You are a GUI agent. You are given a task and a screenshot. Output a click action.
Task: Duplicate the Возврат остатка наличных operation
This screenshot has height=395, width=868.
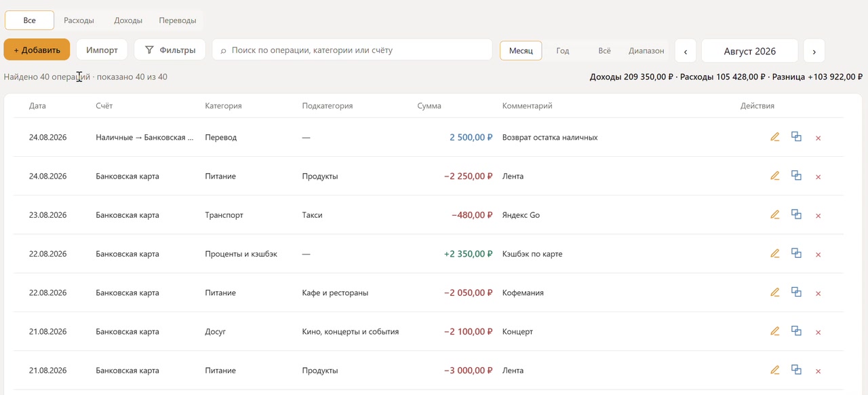pos(796,137)
